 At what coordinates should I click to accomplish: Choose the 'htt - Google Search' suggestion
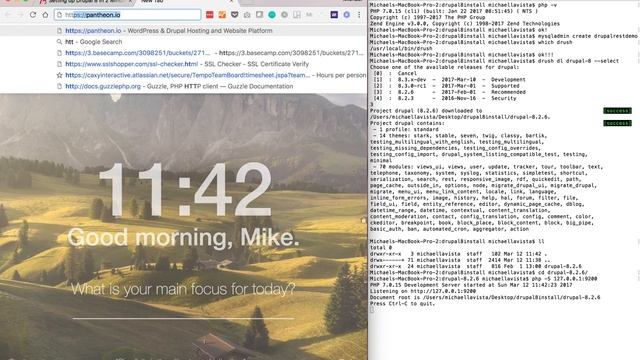tap(184, 42)
